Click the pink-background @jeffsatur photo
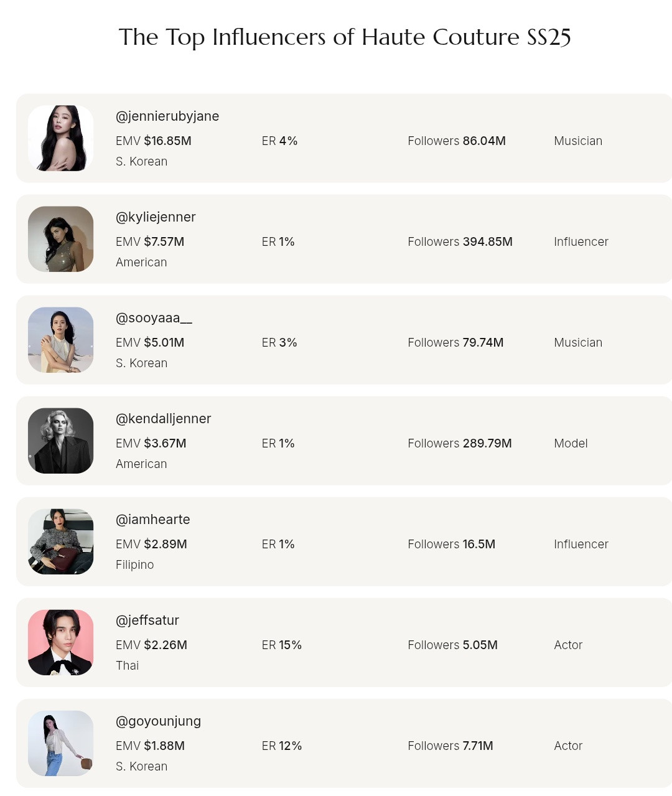Viewport: 672px width, 796px height. tap(61, 642)
